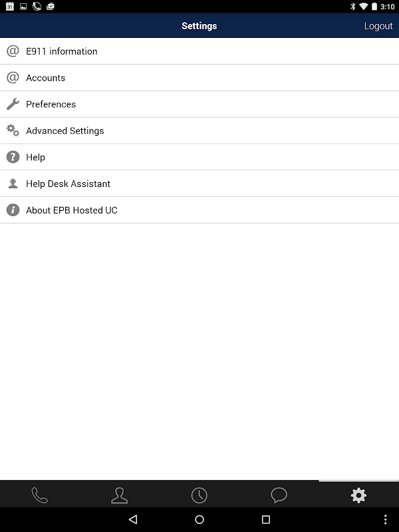
Task: Open the Accounts settings entry
Action: point(46,78)
